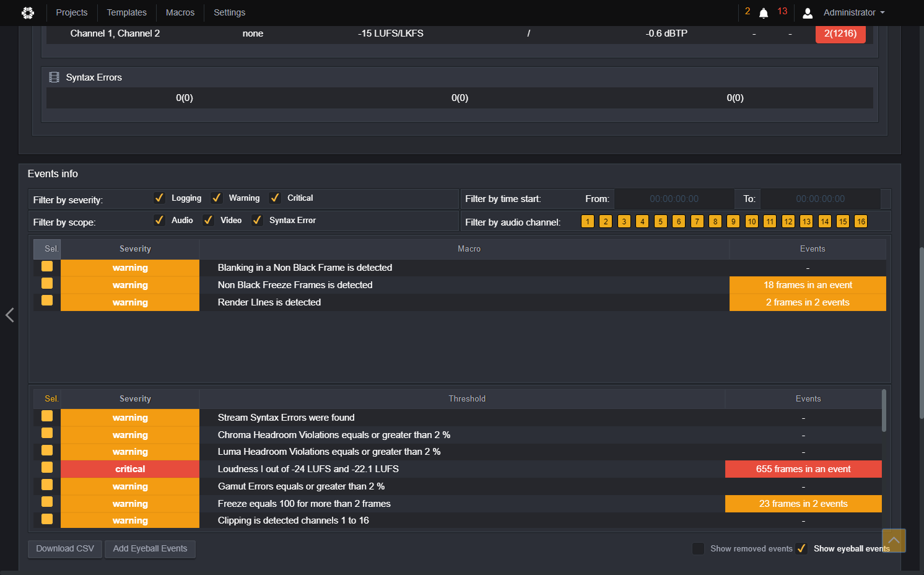Collapse the side panel with left chevron
This screenshot has width=924, height=575.
point(9,315)
